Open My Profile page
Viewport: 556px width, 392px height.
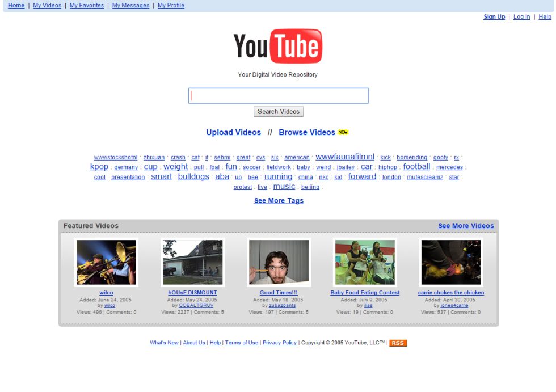171,5
